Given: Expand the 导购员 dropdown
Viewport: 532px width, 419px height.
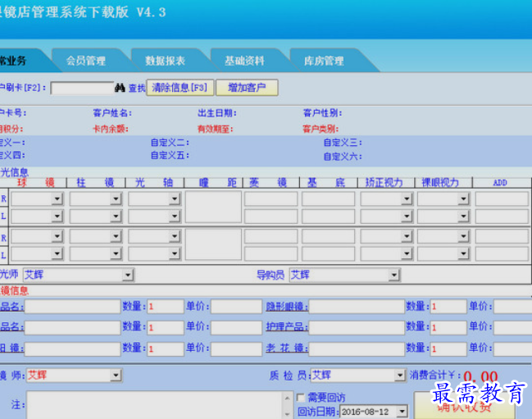Looking at the screenshot, I should (x=394, y=276).
